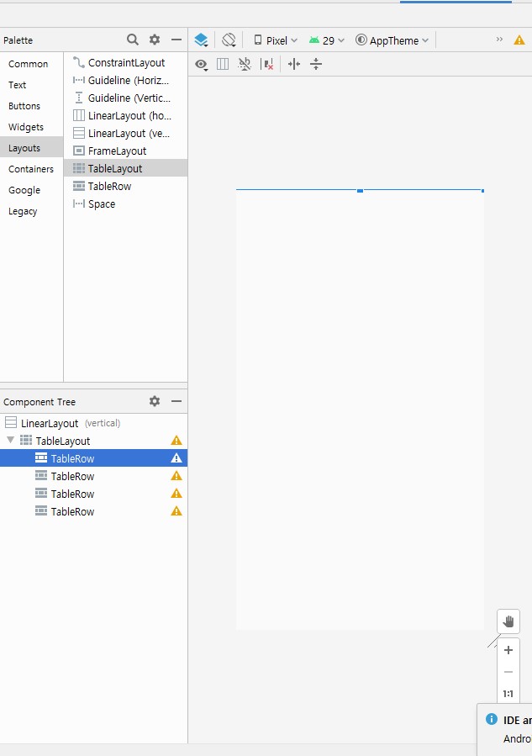Image resolution: width=532 pixels, height=756 pixels.
Task: Pick horizontal LinearLayout from palette
Action: pyautogui.click(x=125, y=116)
